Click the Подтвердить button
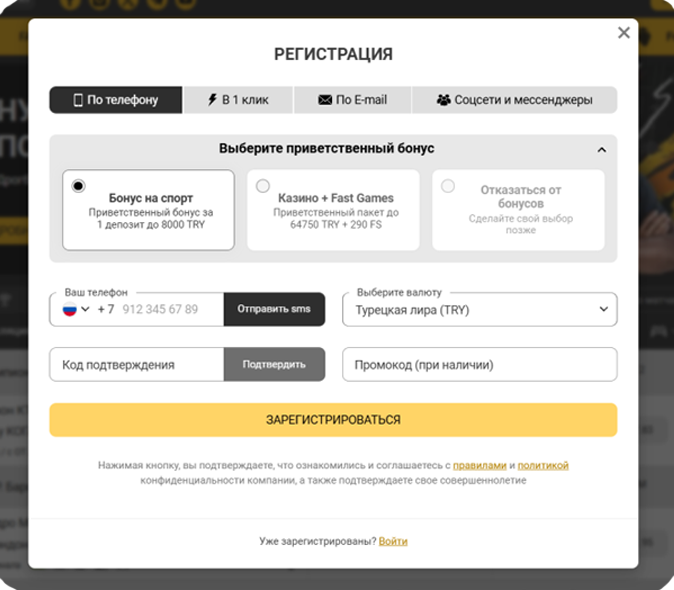This screenshot has height=590, width=674. (x=274, y=365)
